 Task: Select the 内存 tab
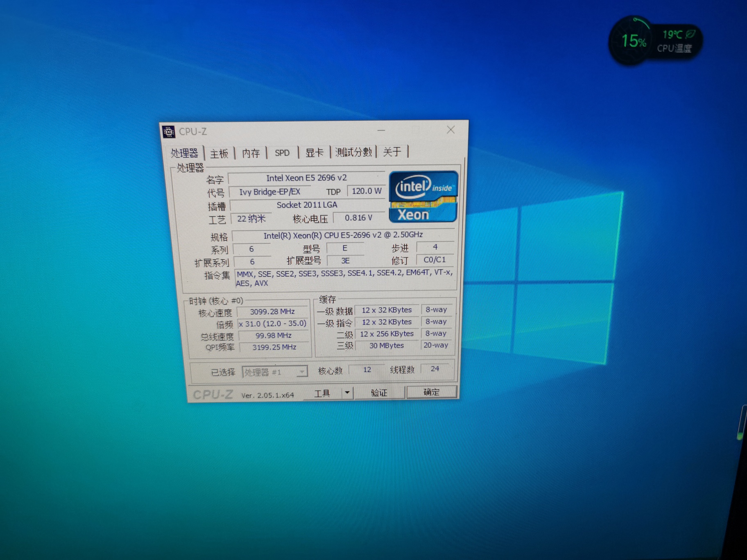[251, 153]
